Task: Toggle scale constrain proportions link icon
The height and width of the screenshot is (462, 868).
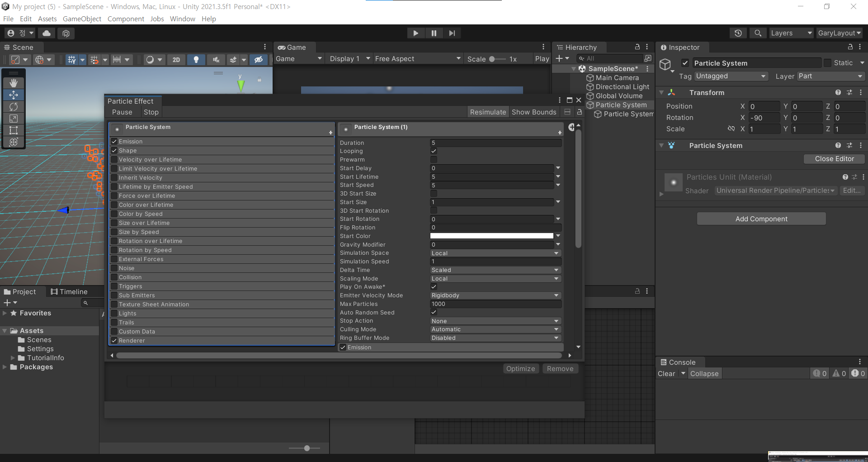Action: pyautogui.click(x=731, y=129)
